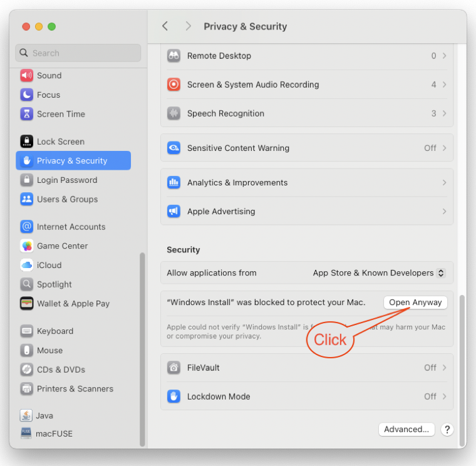Expand Sensitive Content Warning chevron
Screen dimensions: 476x466
[x=444, y=148]
